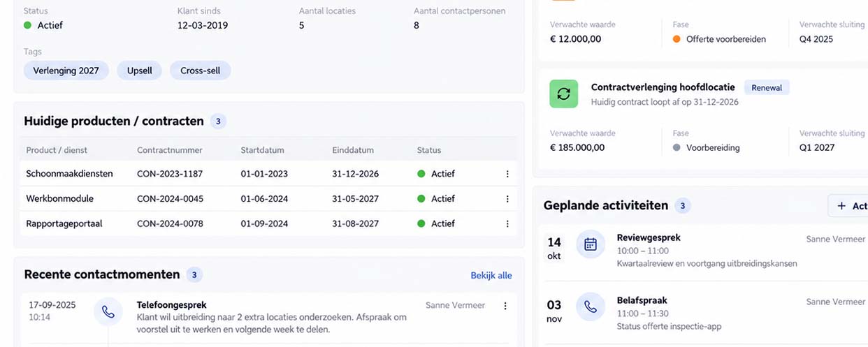Viewport: 868px width, 347px height.
Task: Click the Renewal badge
Action: (767, 88)
